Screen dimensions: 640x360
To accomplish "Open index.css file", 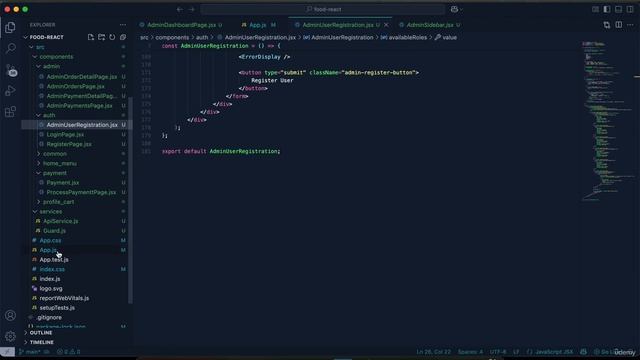I will point(52,269).
